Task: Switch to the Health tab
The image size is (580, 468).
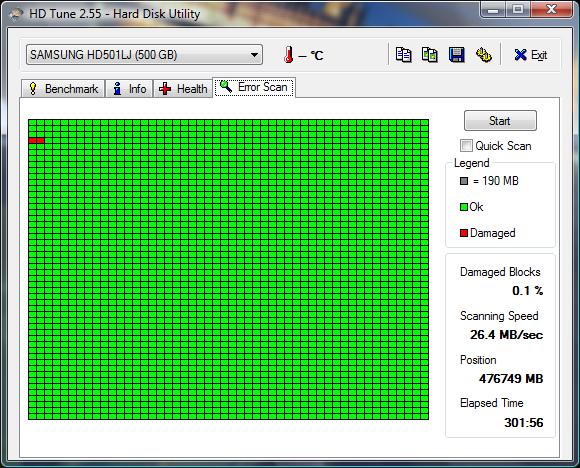Action: tap(183, 89)
